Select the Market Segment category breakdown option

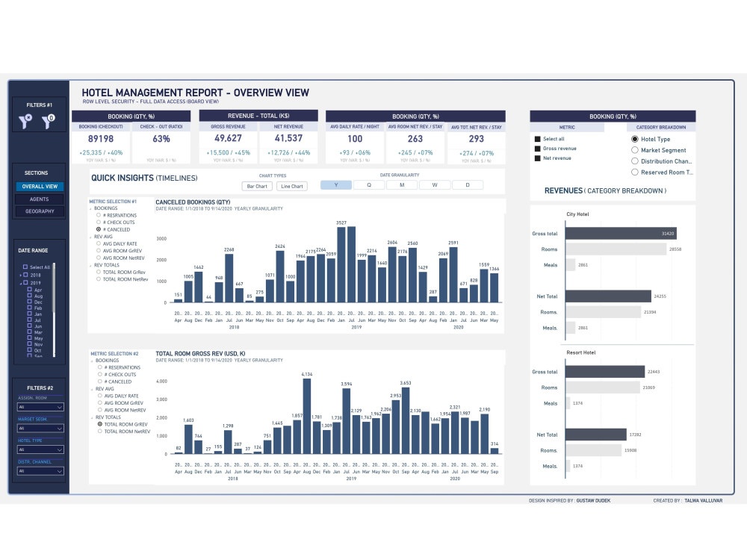(635, 150)
